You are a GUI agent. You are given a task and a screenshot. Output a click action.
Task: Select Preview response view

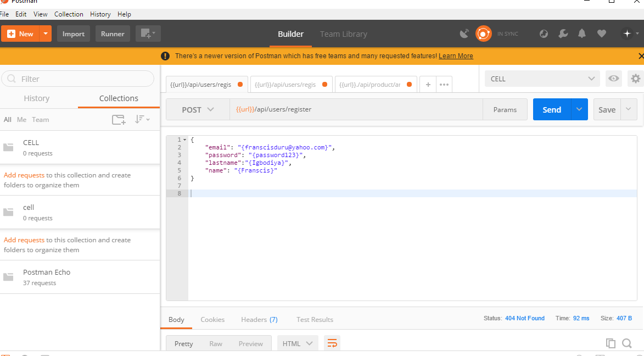[250, 344]
